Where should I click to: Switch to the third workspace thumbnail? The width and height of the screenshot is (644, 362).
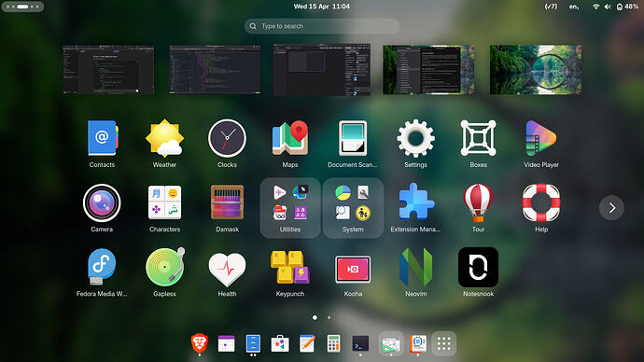tap(322, 69)
